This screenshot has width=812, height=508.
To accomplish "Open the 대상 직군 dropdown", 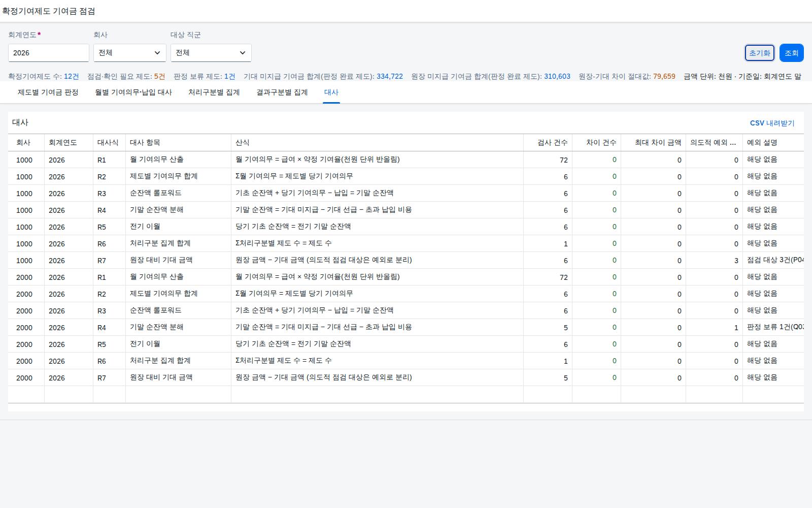I will click(211, 53).
